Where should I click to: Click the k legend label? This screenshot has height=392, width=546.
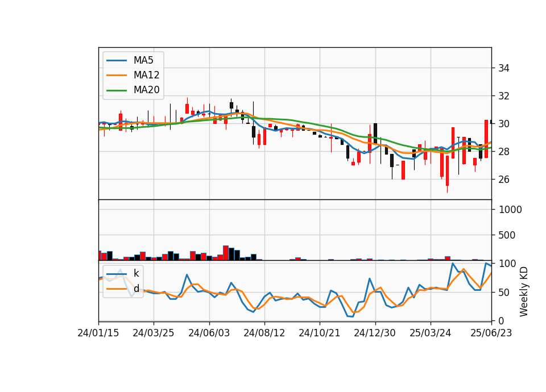[x=136, y=273]
